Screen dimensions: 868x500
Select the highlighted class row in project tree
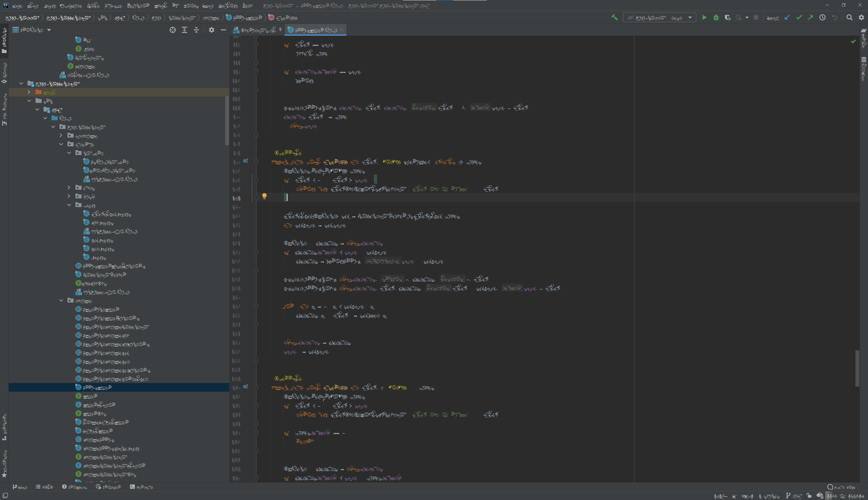(x=119, y=387)
